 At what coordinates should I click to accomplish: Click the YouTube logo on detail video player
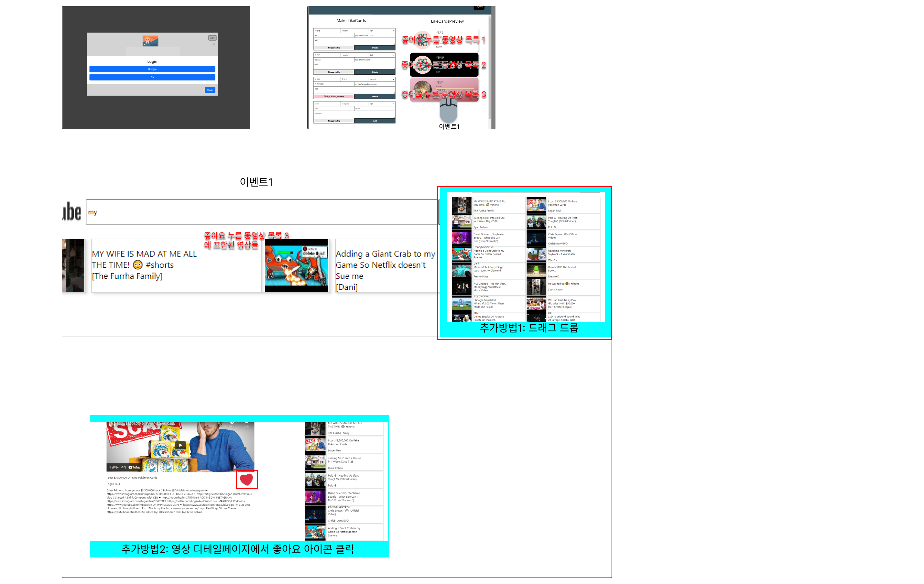(x=134, y=467)
